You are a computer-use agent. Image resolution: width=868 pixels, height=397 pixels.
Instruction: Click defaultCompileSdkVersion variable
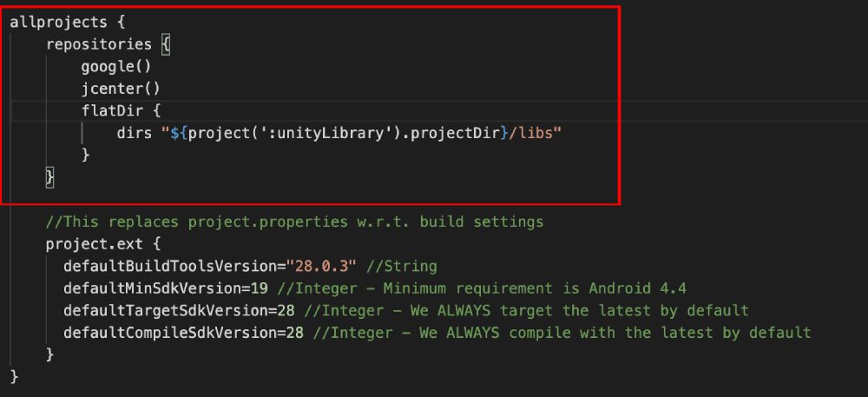tap(170, 333)
